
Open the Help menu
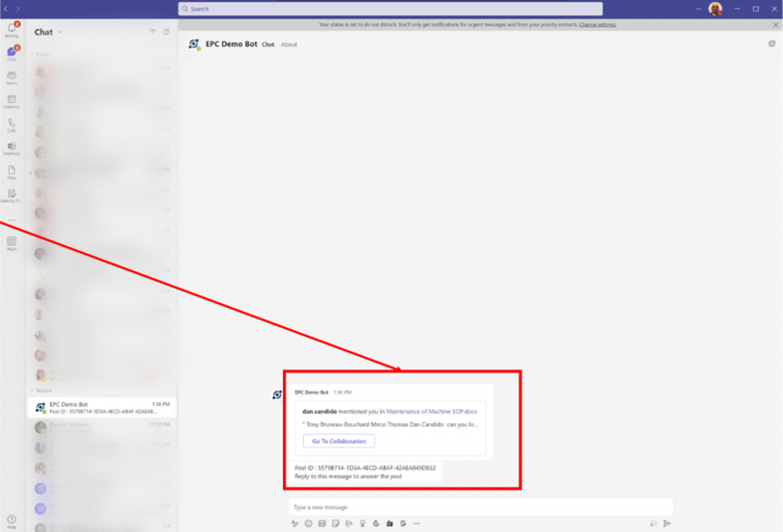(x=12, y=521)
